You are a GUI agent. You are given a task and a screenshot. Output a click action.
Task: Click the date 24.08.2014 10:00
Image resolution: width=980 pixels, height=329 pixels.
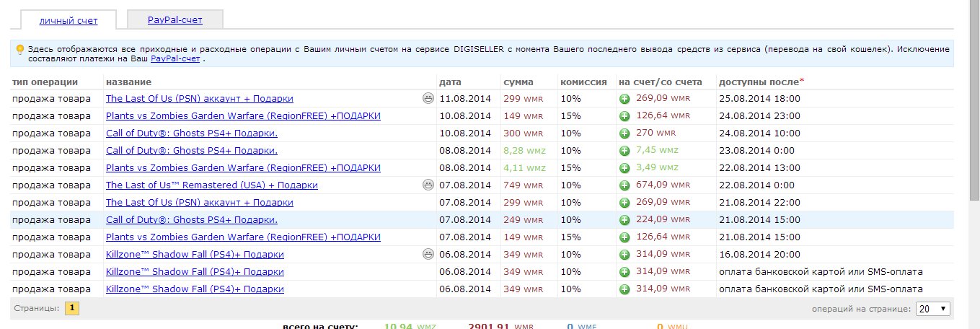pos(759,133)
